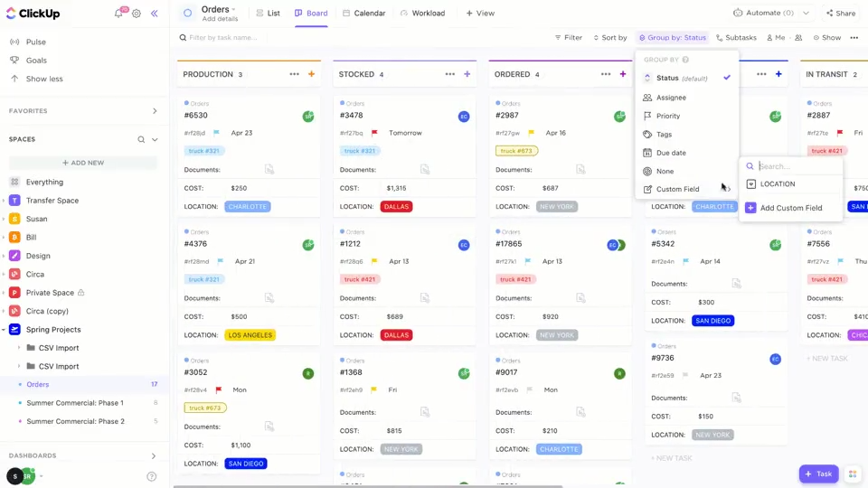Screen dimensions: 868x488
Task: Switch to Workload view tab
Action: (x=422, y=14)
